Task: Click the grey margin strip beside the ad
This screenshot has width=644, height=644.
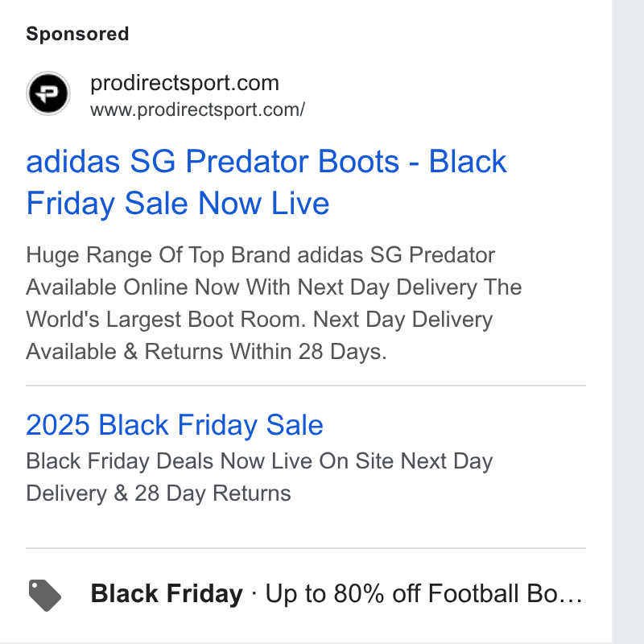Action: (628, 322)
